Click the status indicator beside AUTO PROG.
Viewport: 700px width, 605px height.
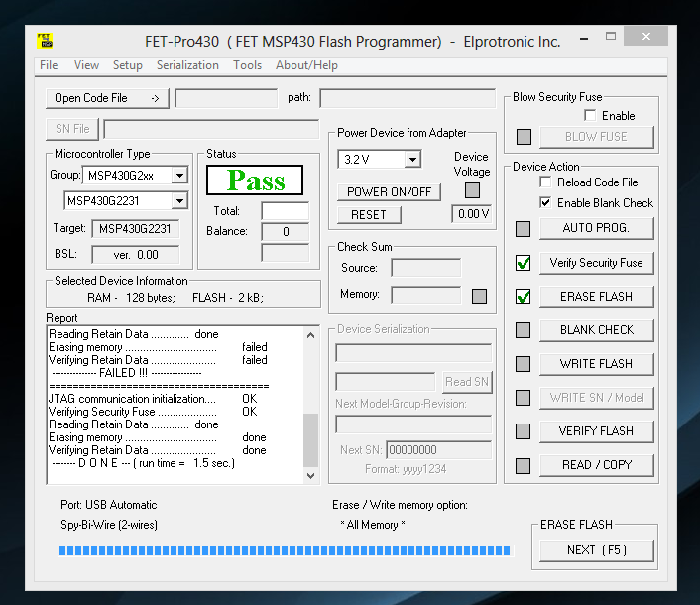pyautogui.click(x=523, y=229)
